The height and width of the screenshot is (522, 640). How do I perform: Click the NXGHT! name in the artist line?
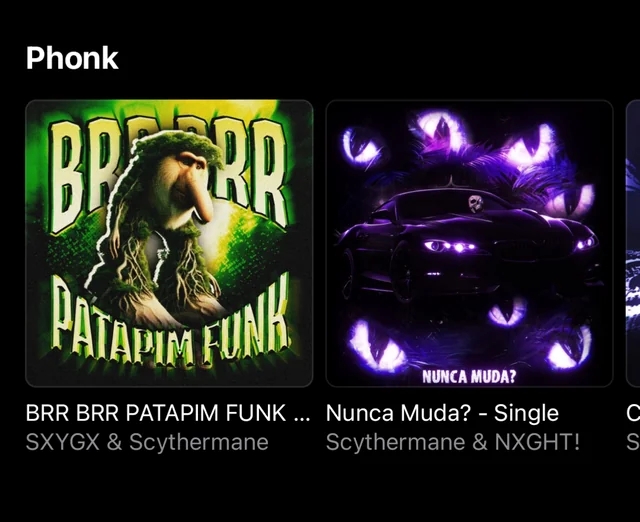(537, 442)
